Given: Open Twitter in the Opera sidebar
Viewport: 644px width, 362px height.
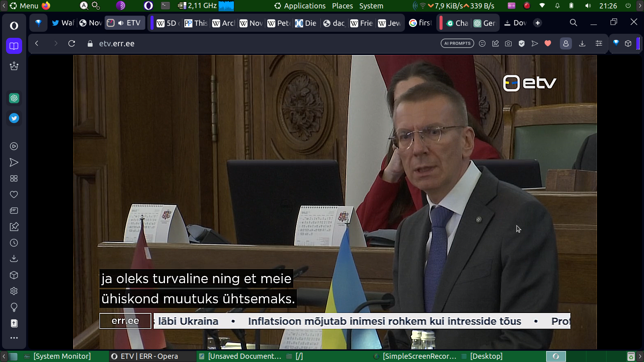Looking at the screenshot, I should (x=14, y=118).
